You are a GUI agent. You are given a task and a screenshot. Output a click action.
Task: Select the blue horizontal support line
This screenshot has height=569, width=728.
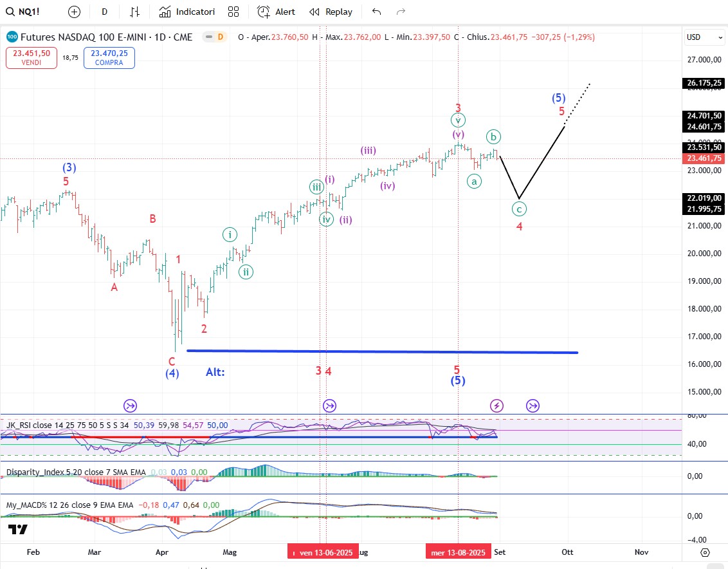(x=382, y=352)
